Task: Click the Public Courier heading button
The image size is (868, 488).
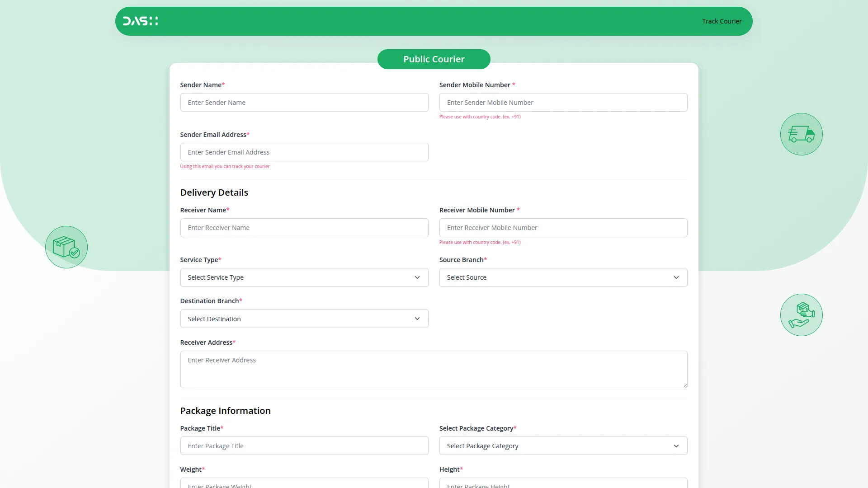Action: click(x=434, y=59)
